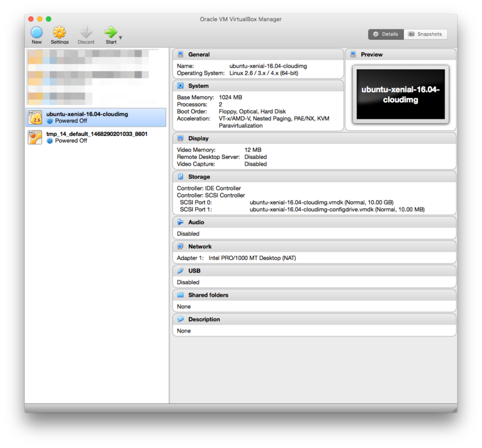Switch to the Snapshots view
This screenshot has width=482, height=448.
(425, 34)
